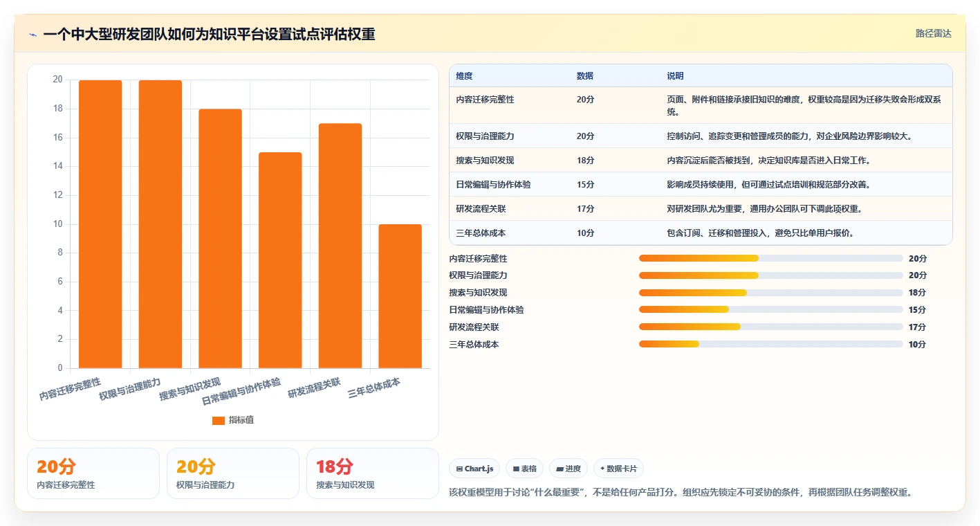
Task: Open the 20分 内容迁移完整性 data card
Action: (x=93, y=473)
